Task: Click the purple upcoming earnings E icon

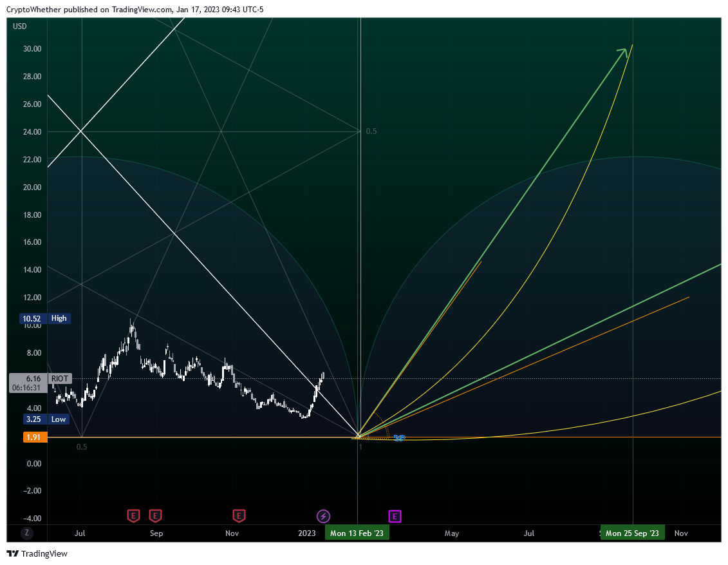Action: point(395,516)
